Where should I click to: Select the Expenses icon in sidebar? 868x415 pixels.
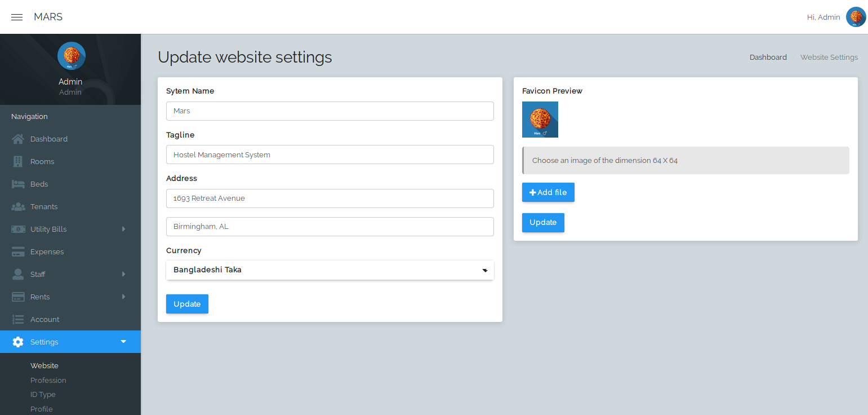tap(17, 251)
